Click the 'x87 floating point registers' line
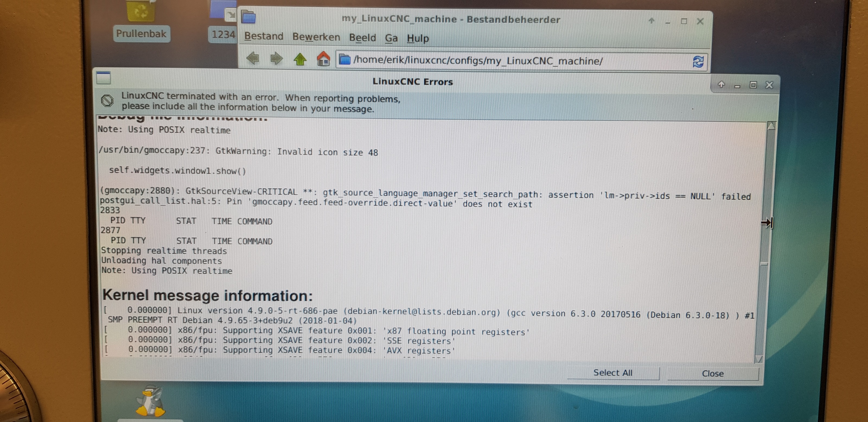This screenshot has width=868, height=422. [317, 331]
